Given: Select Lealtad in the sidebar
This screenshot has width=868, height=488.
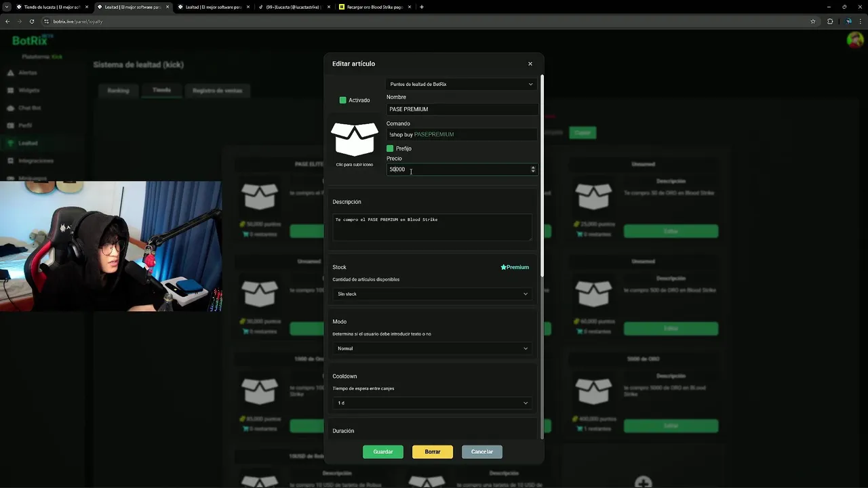Looking at the screenshot, I should coord(28,143).
